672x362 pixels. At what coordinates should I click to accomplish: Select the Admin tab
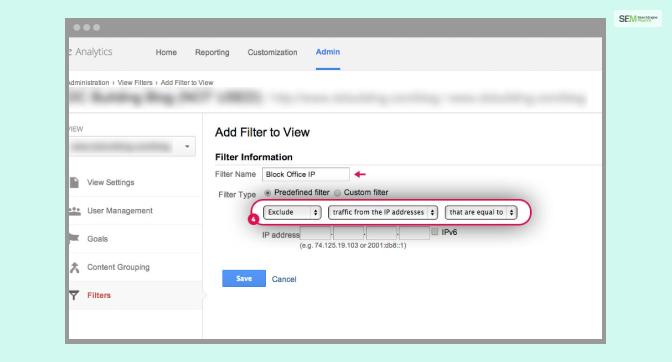click(328, 52)
